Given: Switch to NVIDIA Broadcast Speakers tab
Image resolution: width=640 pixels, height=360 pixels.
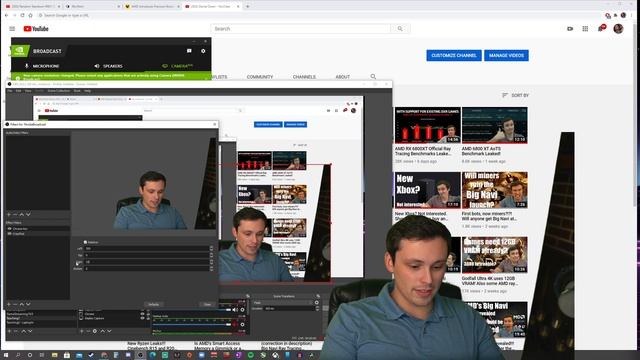Looking at the screenshot, I should (109, 66).
